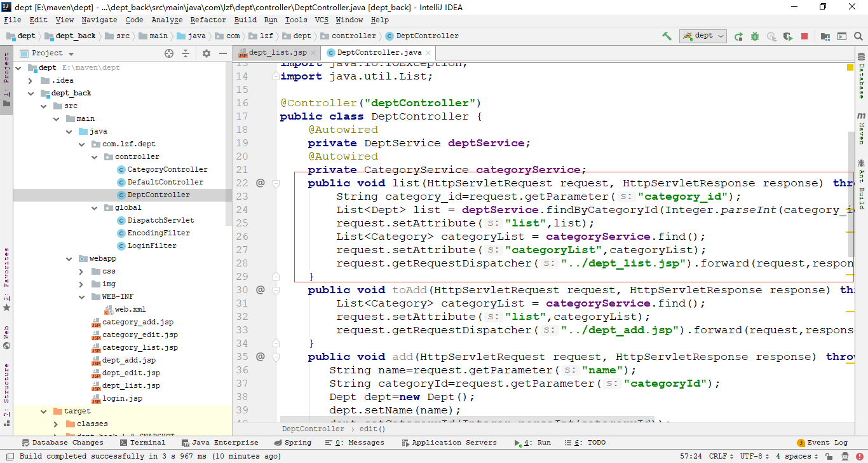Click the edit() breadcrumb below editor
Image resolution: width=868 pixels, height=463 pixels.
tap(372, 429)
